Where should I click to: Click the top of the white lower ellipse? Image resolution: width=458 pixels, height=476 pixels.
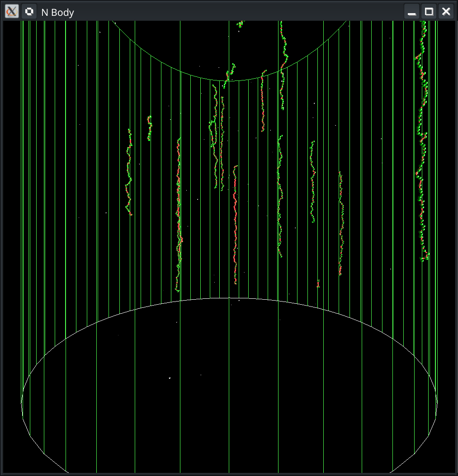pyautogui.click(x=229, y=298)
